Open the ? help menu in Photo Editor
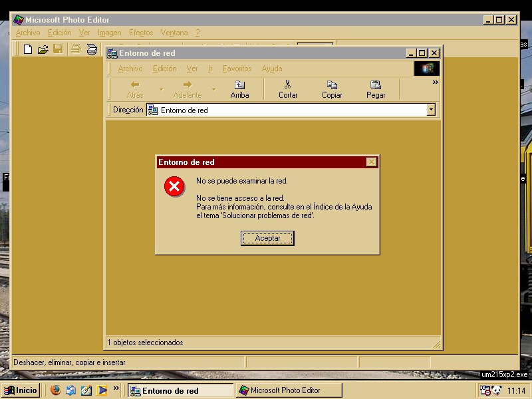Viewport: 532px width, 399px height. pos(198,33)
